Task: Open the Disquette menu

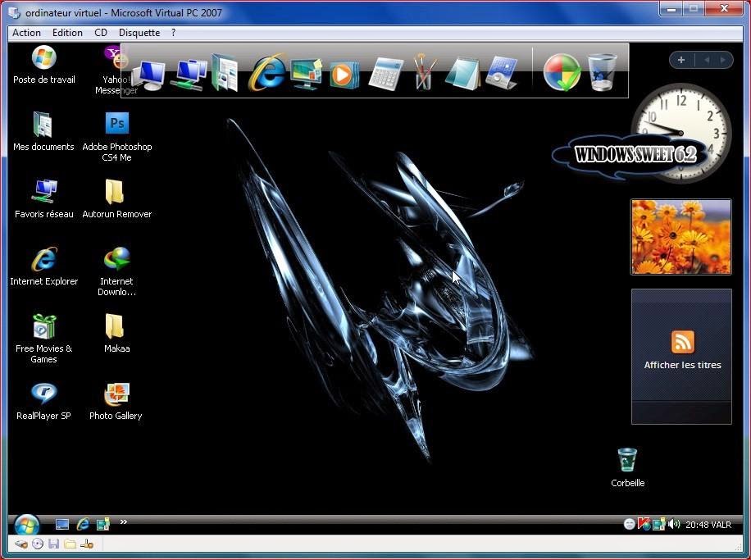Action: coord(139,33)
